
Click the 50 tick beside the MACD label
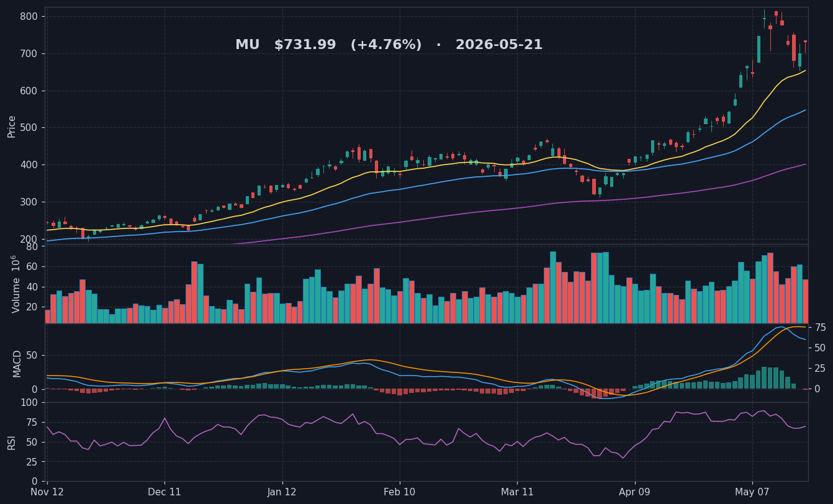click(x=32, y=356)
